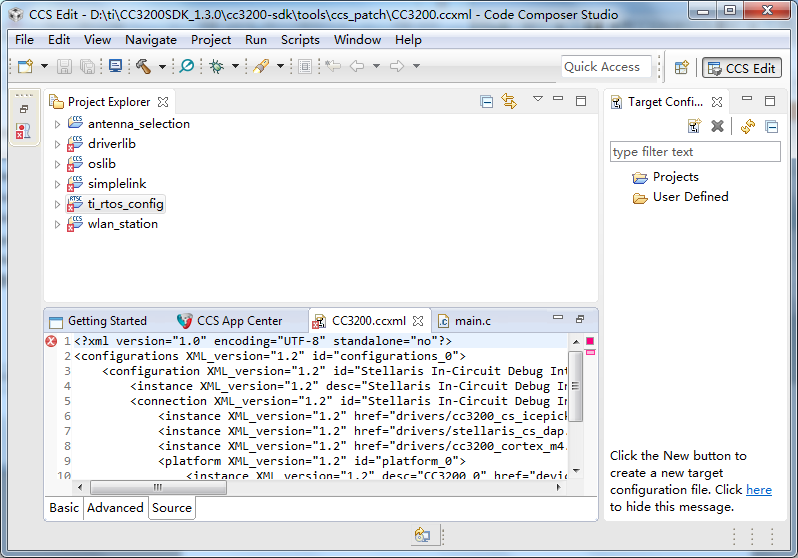Click the monitor console toolbar icon
This screenshot has width=798, height=558.
116,66
